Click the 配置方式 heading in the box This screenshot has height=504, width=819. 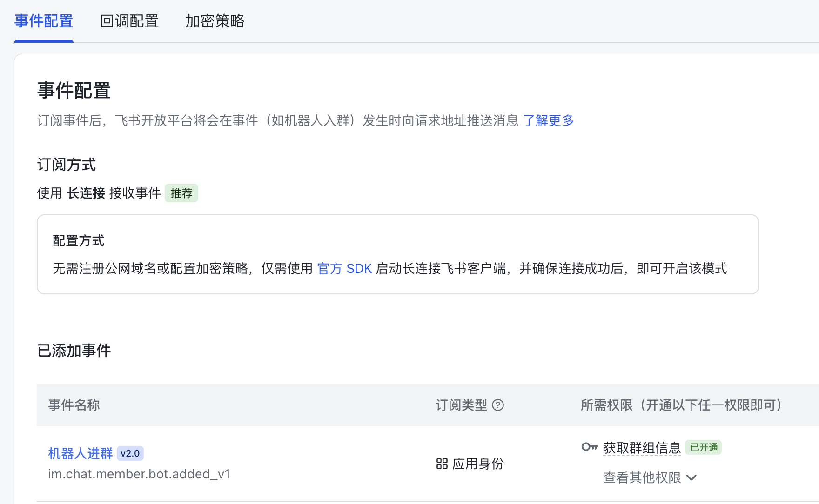79,241
